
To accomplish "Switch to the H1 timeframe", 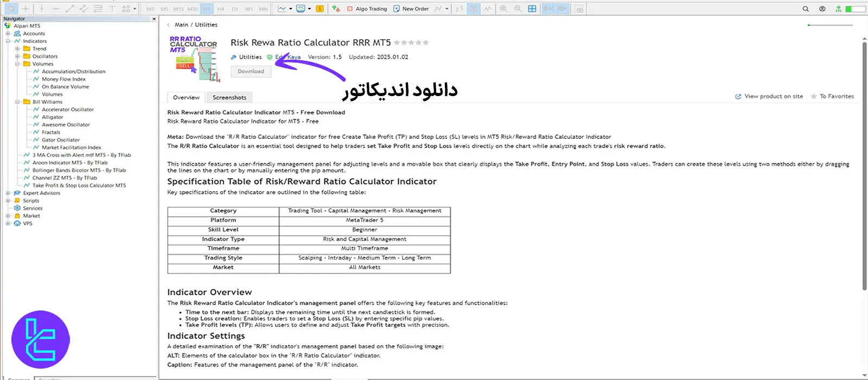I will click(207, 9).
